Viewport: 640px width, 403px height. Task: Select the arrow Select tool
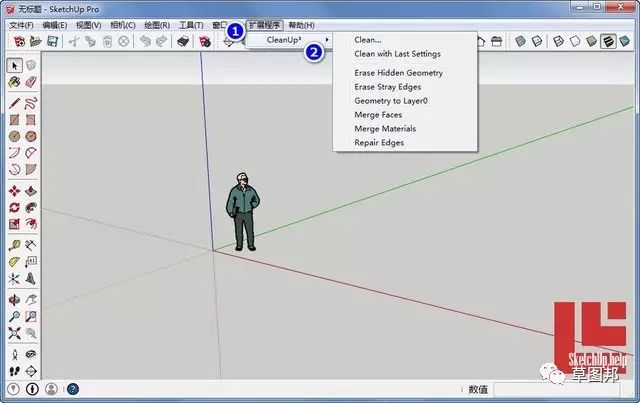pos(15,65)
